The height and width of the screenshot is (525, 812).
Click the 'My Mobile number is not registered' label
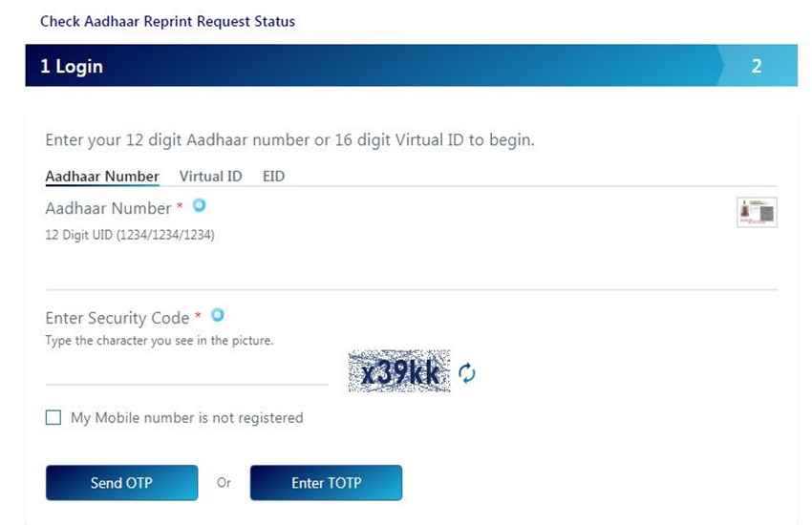[186, 418]
